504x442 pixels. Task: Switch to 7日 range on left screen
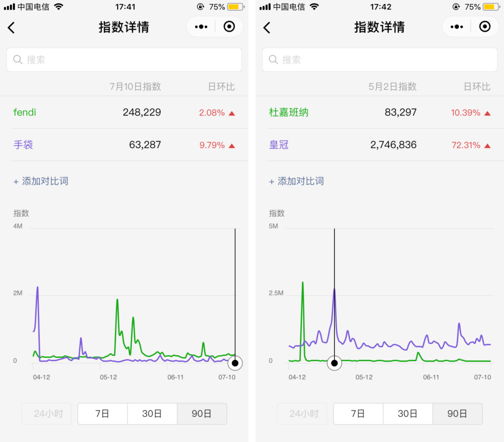[102, 414]
